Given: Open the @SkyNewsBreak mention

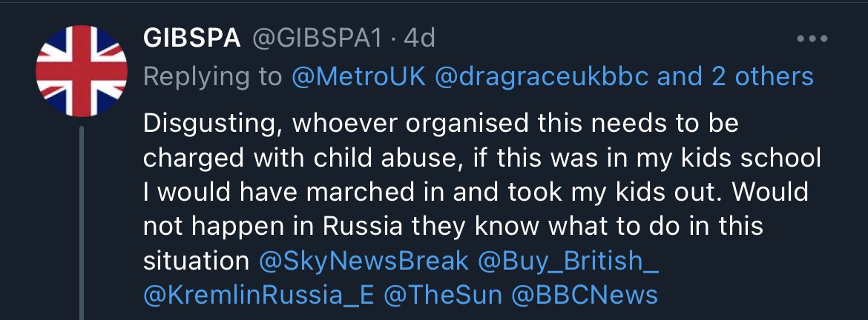Looking at the screenshot, I should 364,260.
